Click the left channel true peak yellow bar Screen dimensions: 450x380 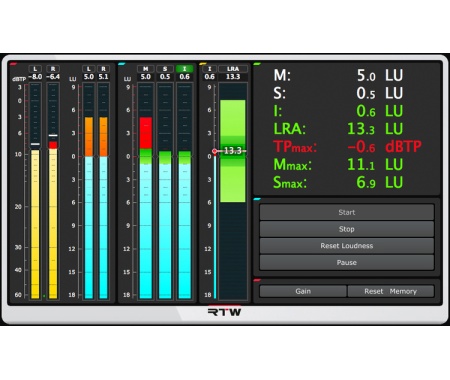pyautogui.click(x=35, y=224)
